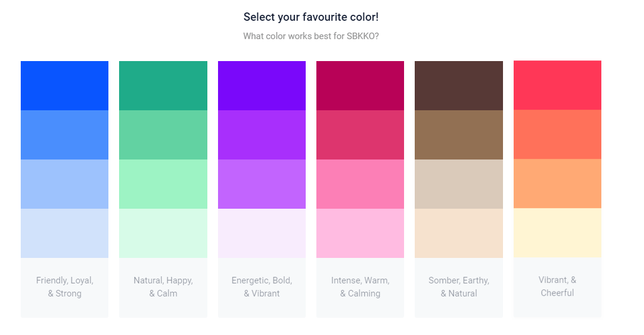Pick the Somber, Earthy, & Natural option
The height and width of the screenshot is (335, 644).
coord(459,287)
